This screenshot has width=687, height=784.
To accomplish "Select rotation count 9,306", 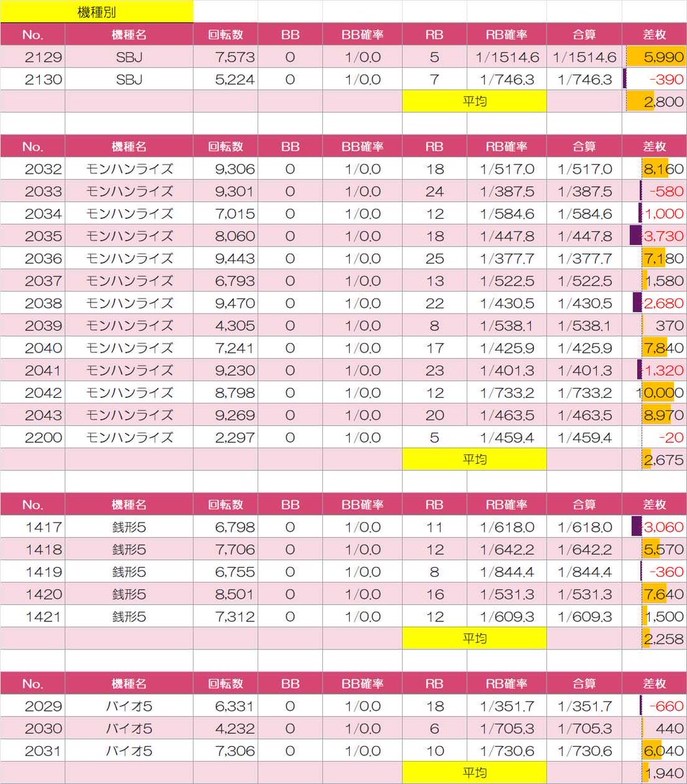I will coord(235,169).
